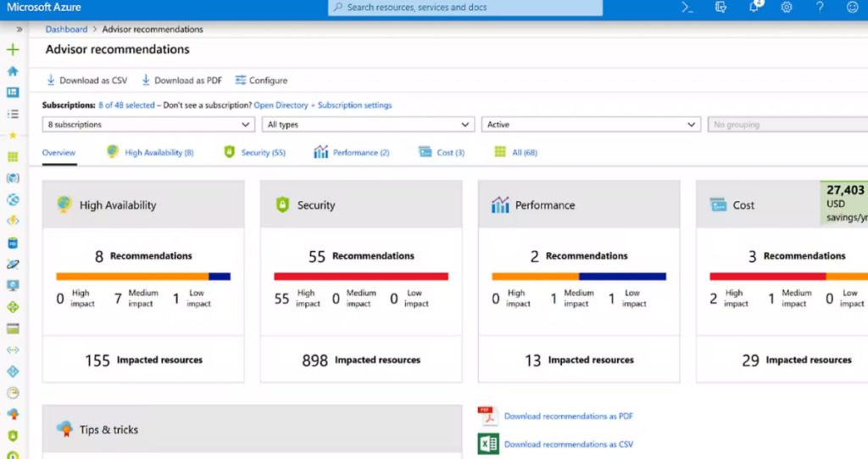Open the Help question mark icon
This screenshot has width=868, height=459.
tap(820, 7)
